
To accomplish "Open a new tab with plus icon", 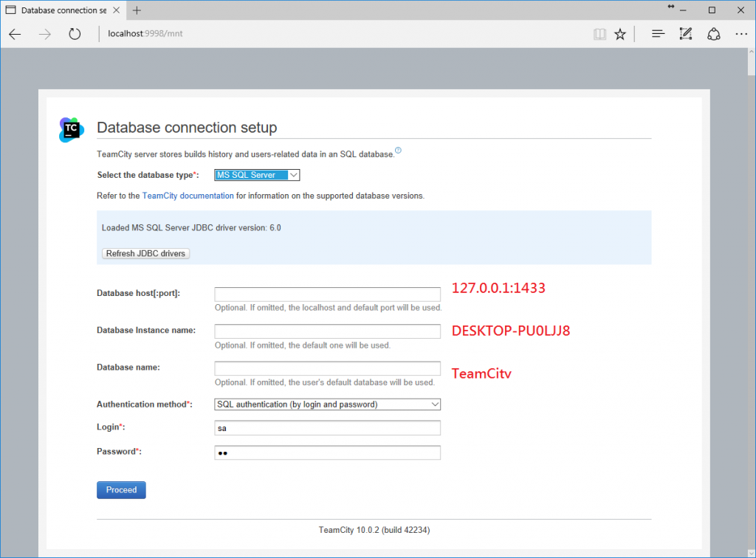I will tap(137, 10).
